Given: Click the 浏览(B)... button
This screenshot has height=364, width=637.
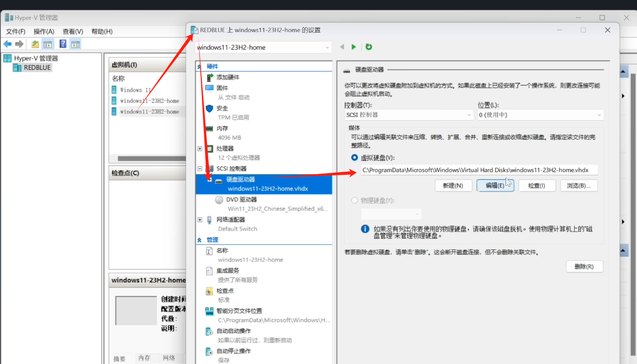Looking at the screenshot, I should tap(578, 186).
